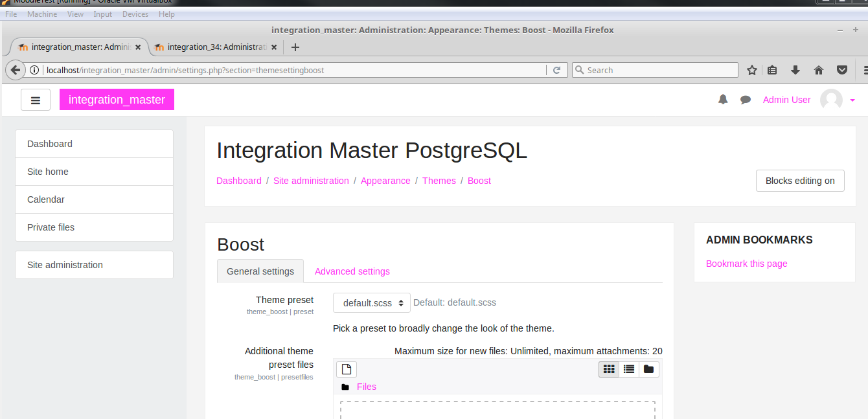Viewport: 868px width, 419px height.
Task: Click the Blocks editing on button
Action: [x=800, y=181]
